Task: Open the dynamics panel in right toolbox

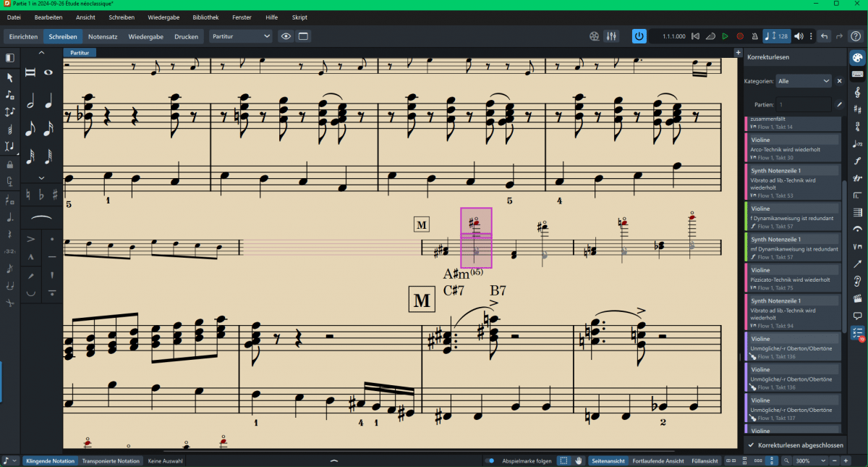Action: (857, 161)
